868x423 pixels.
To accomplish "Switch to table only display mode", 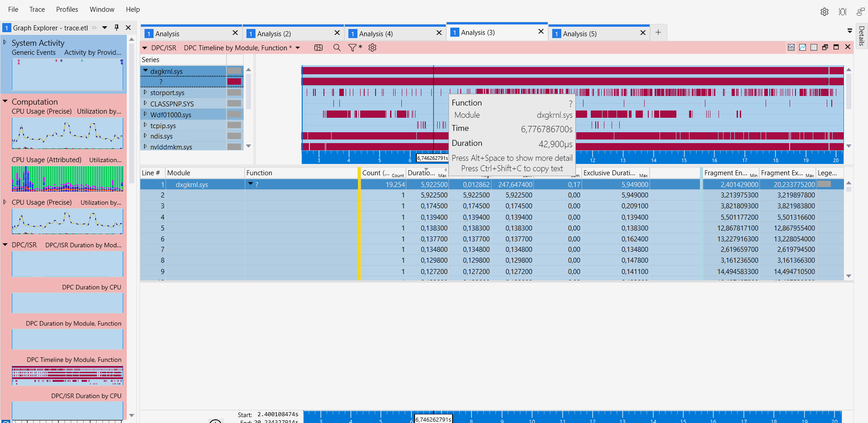I will point(814,47).
